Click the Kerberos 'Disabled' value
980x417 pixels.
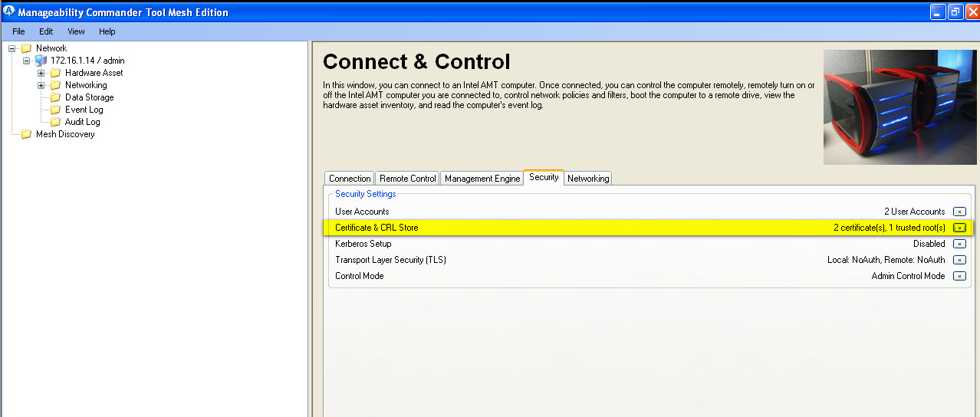[929, 244]
